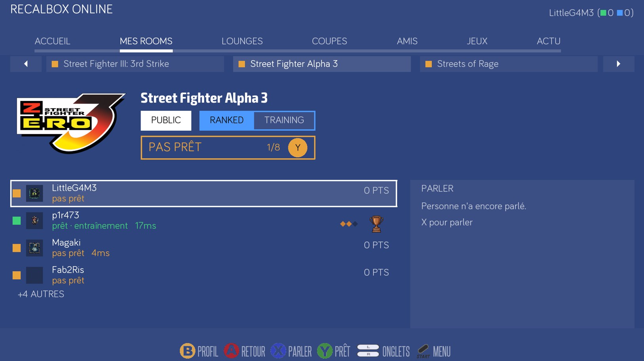Image resolution: width=644 pixels, height=361 pixels.
Task: Select the Fab2Ris player row
Action: tap(203, 275)
